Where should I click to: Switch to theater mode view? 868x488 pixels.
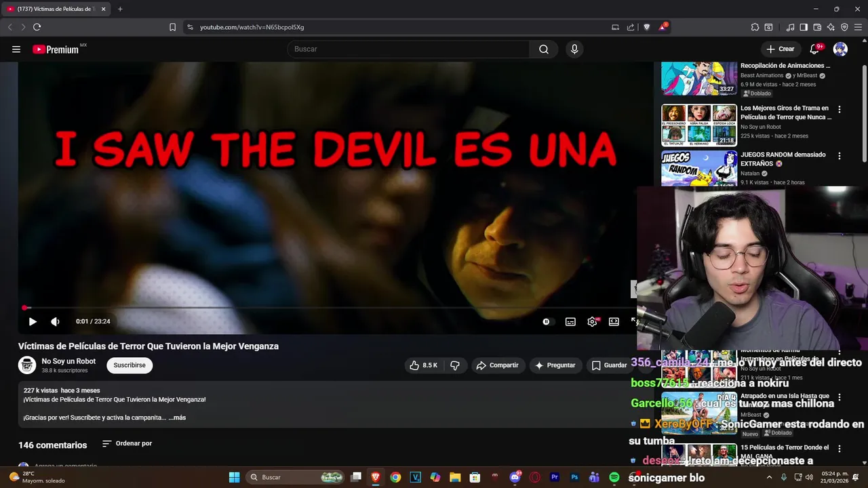pyautogui.click(x=614, y=322)
